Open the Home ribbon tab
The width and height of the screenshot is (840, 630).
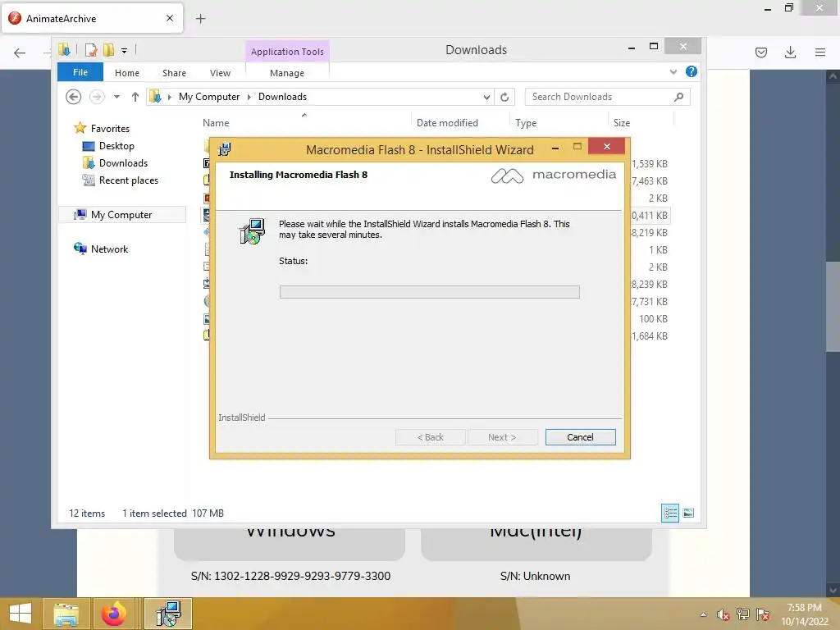[x=127, y=73]
